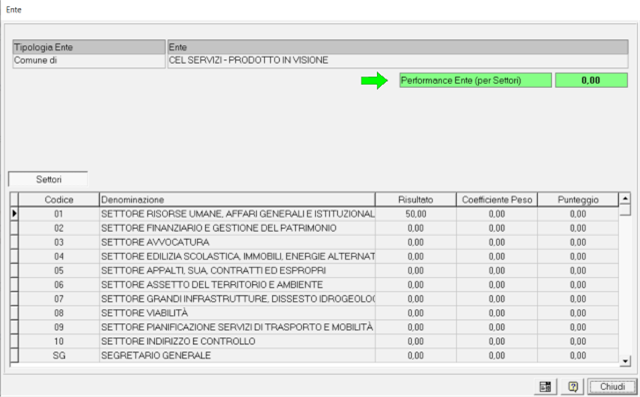Click Coefficiente Peso value in row 02

click(497, 228)
